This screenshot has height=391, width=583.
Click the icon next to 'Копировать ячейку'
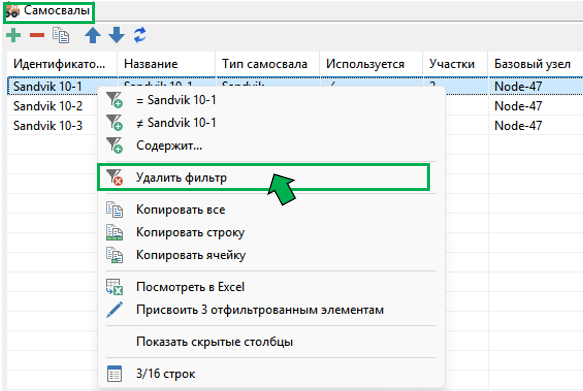point(115,255)
